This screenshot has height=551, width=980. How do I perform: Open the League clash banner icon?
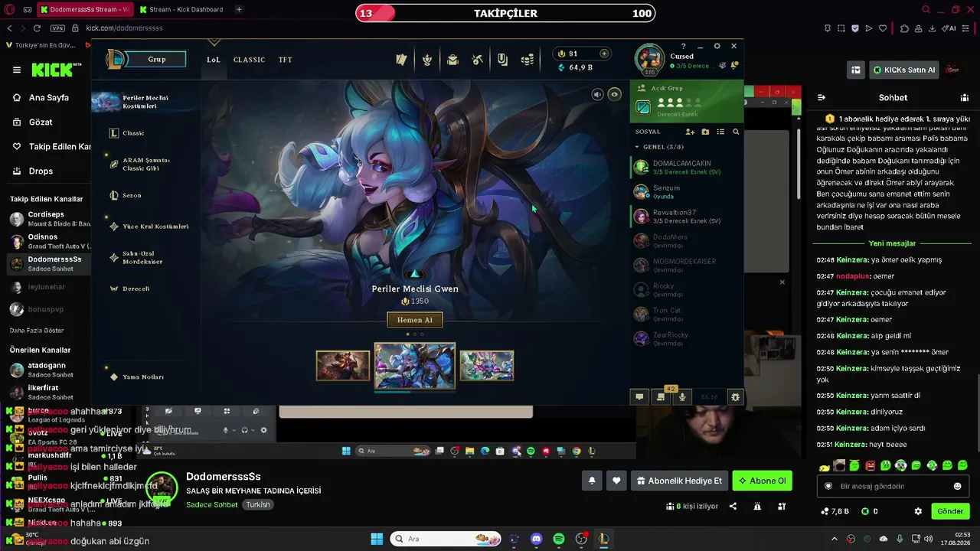pos(502,60)
